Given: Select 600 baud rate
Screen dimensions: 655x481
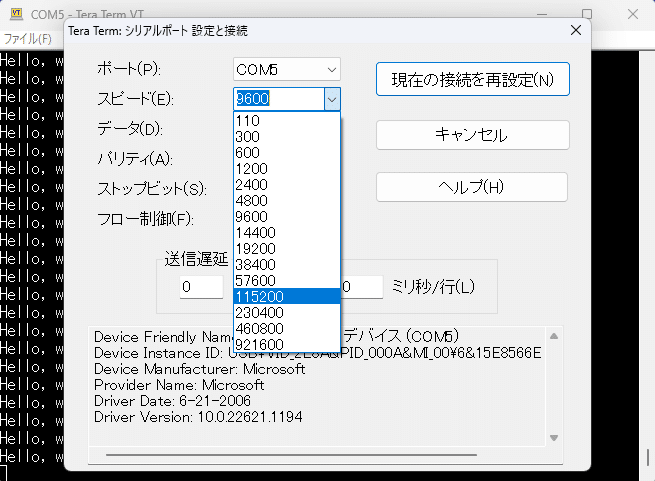Looking at the screenshot, I should 287,153.
